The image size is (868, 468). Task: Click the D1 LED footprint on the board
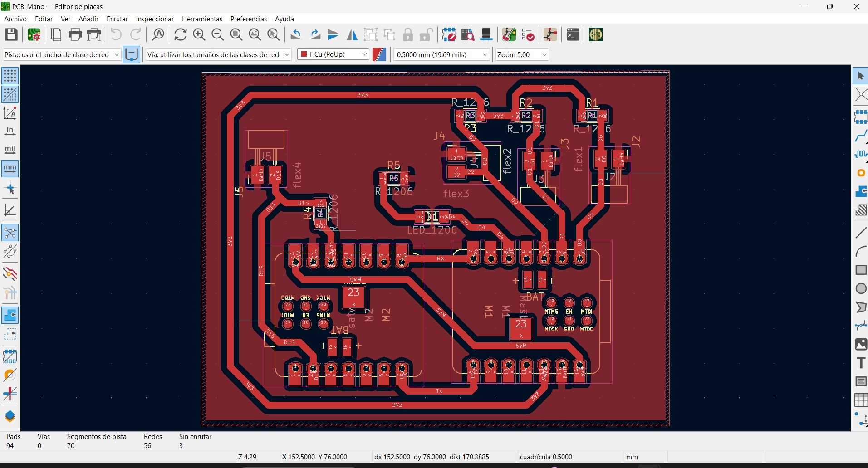432,217
